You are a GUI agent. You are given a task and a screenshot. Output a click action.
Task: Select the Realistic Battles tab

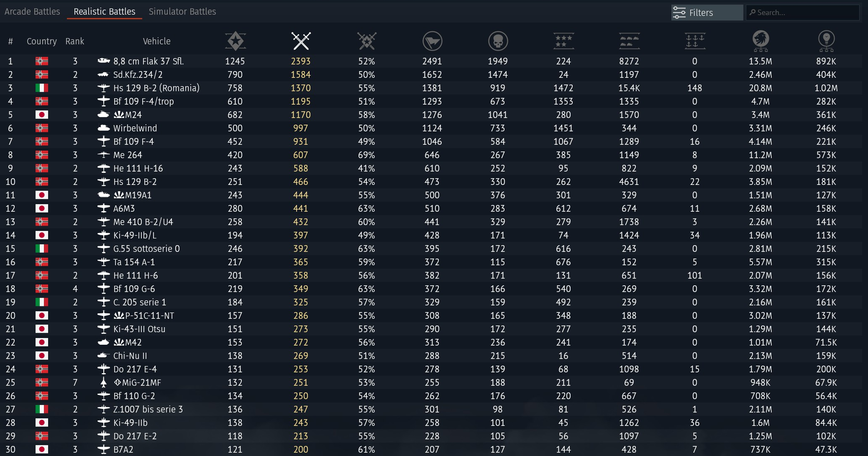pos(105,12)
